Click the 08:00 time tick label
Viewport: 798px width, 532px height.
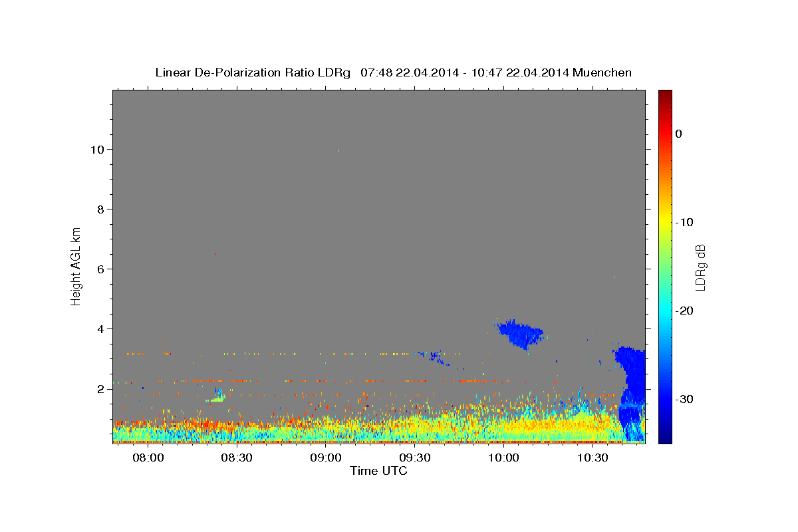pos(148,458)
